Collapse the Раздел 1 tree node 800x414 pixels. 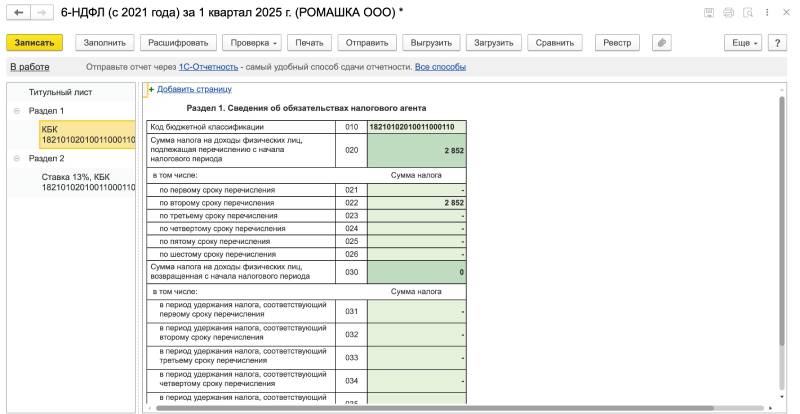(x=16, y=110)
